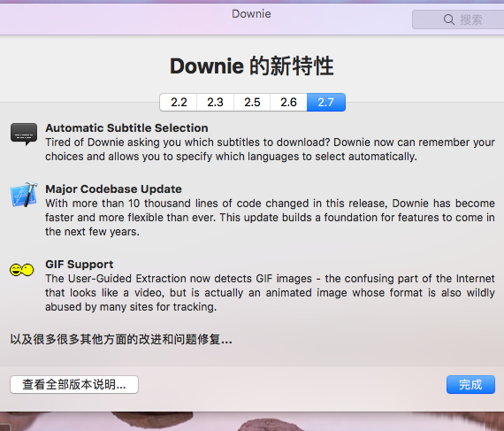Click the Xcode hammer icon
The image size is (504, 431).
coord(24,195)
